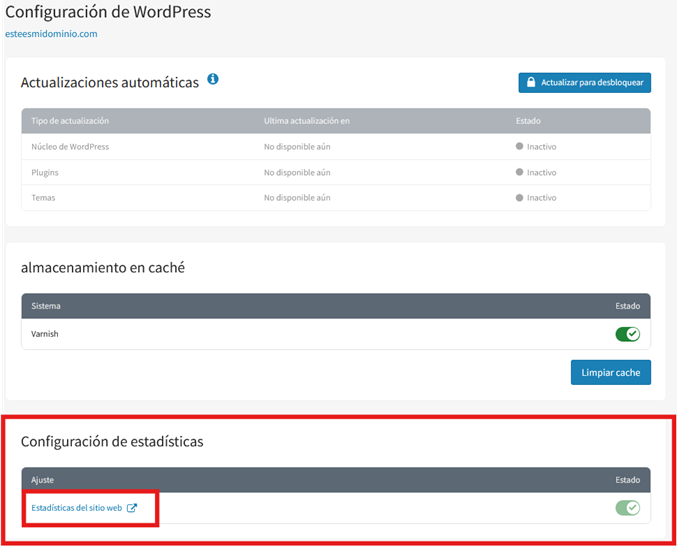
Task: Click Estado header in the updates table
Action: pos(528,121)
